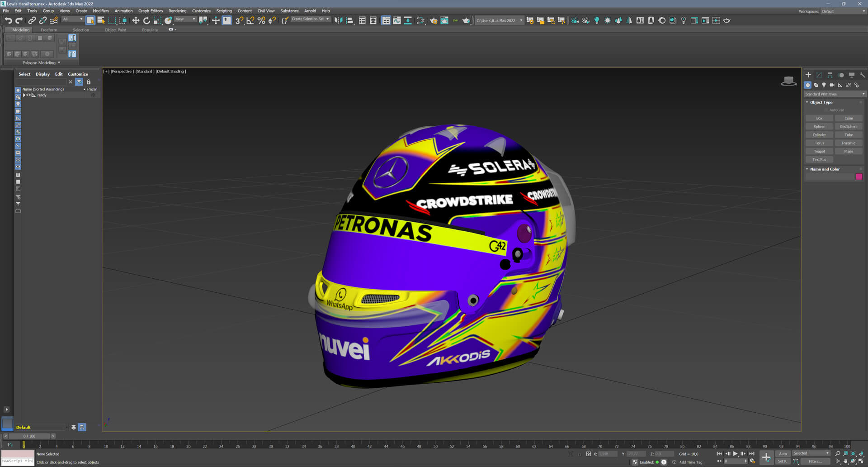Activate the Select Object tool
Viewport: 868px width, 467px height.
click(90, 20)
